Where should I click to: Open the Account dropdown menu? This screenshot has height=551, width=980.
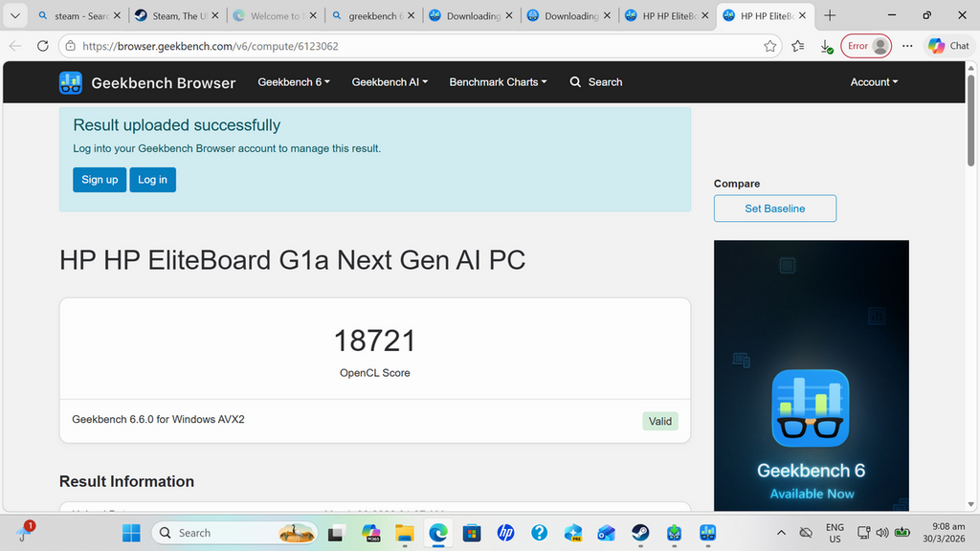tap(874, 82)
